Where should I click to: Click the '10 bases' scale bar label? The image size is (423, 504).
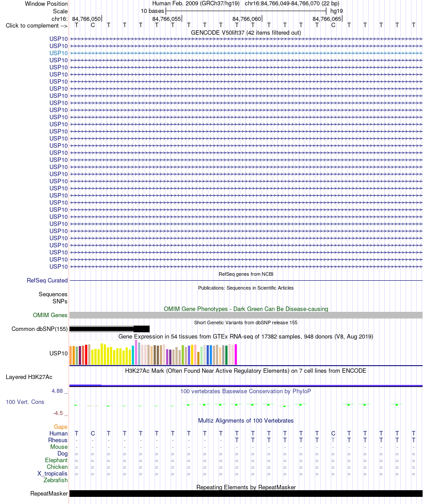tap(152, 11)
